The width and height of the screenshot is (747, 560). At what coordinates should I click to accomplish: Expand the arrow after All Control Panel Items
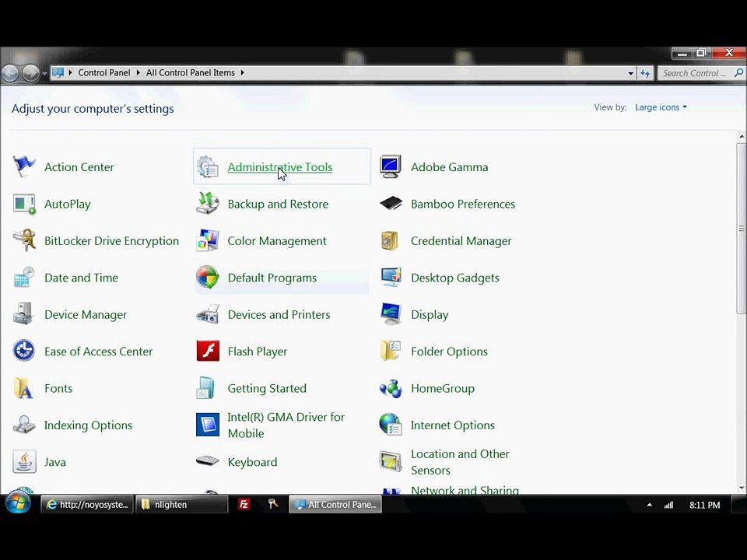pyautogui.click(x=242, y=73)
